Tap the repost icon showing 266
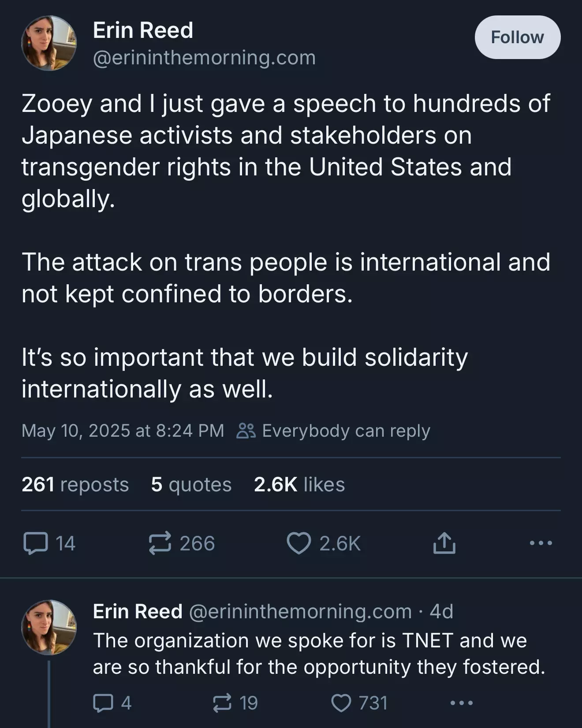This screenshot has height=728, width=582. pos(160,543)
